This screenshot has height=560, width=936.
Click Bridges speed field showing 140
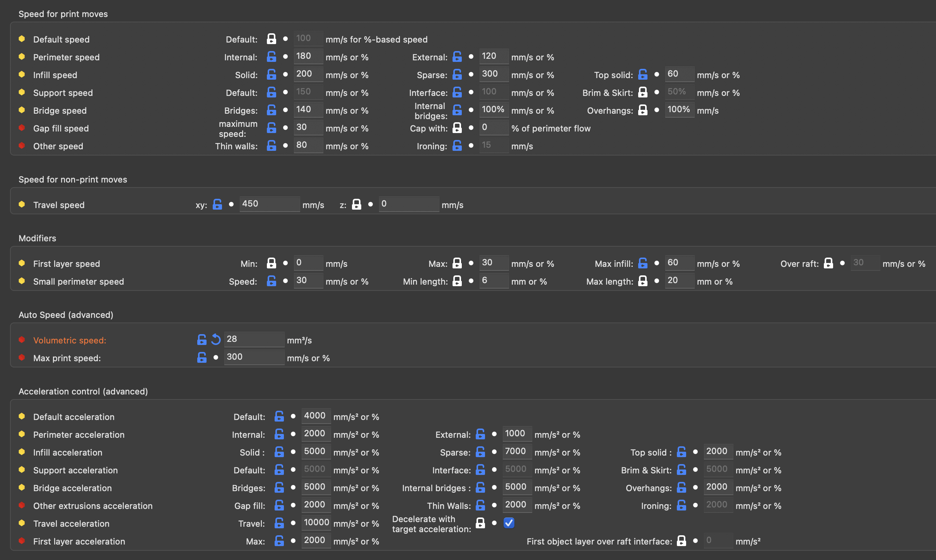click(x=308, y=109)
